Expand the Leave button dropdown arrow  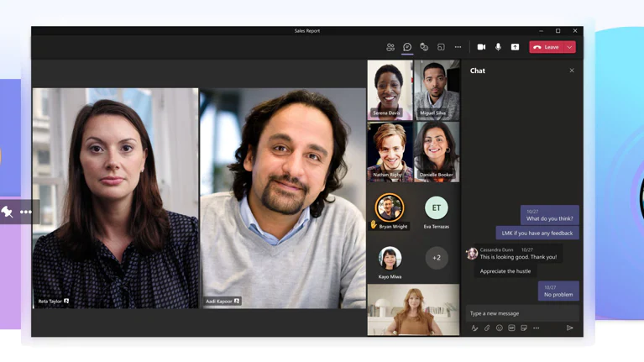(570, 47)
